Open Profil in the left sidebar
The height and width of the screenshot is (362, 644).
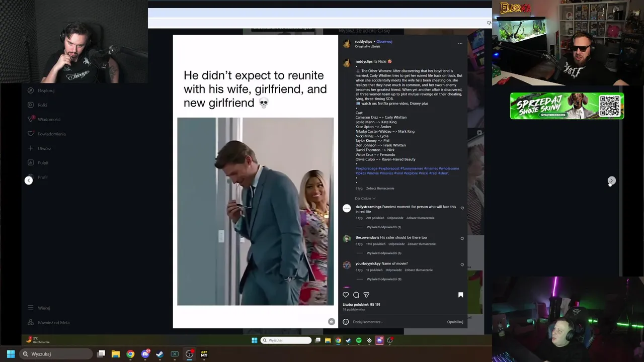tap(38, 177)
